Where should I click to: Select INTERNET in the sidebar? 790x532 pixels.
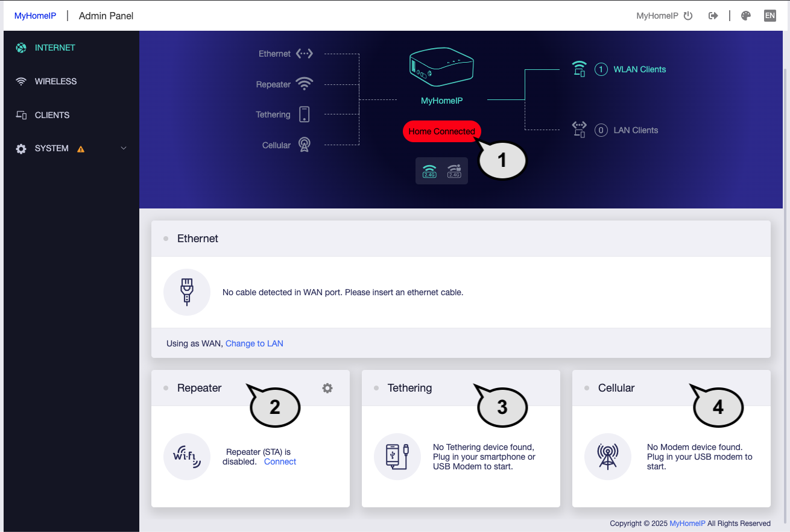pos(55,48)
